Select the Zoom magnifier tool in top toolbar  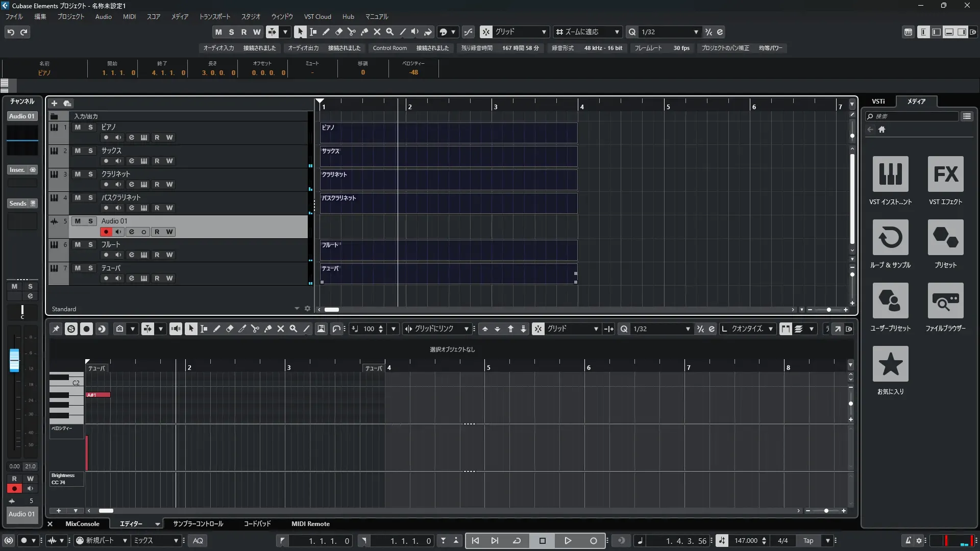[389, 32]
